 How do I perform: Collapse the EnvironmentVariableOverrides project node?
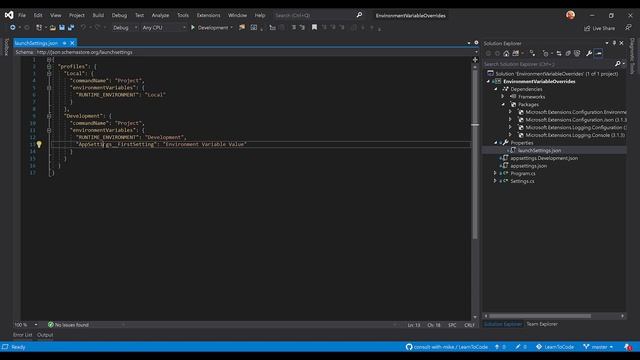[489, 82]
